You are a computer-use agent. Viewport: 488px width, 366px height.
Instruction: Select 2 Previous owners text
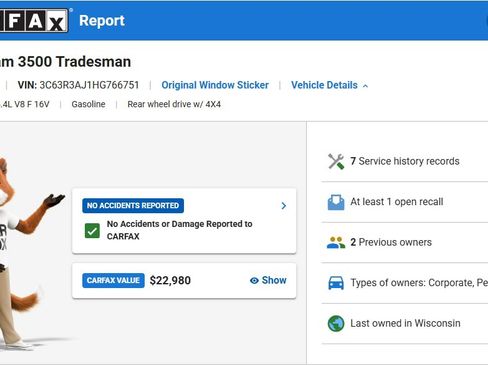click(x=391, y=242)
